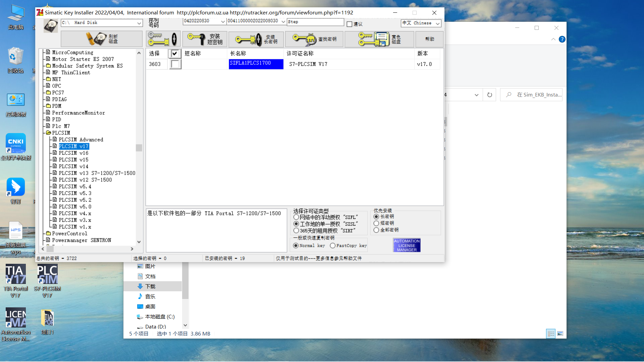The width and height of the screenshot is (644, 362).
Task: Click the install short key button
Action: coord(205,39)
